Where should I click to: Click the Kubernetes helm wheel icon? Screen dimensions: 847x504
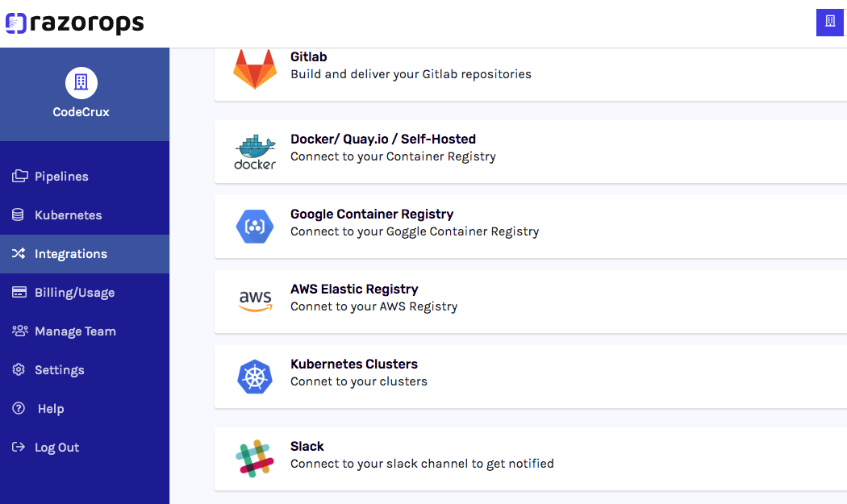click(255, 377)
